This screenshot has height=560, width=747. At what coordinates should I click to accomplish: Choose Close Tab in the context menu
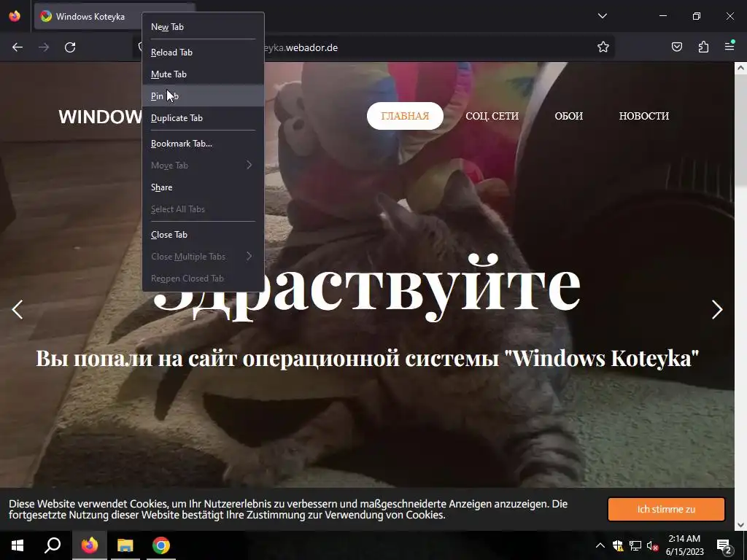(203, 235)
